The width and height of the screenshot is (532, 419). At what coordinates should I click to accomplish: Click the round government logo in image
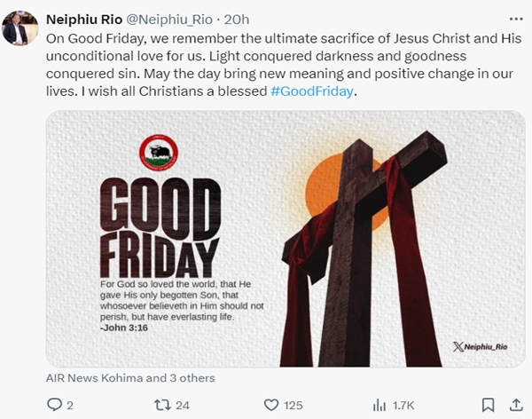pyautogui.click(x=159, y=152)
